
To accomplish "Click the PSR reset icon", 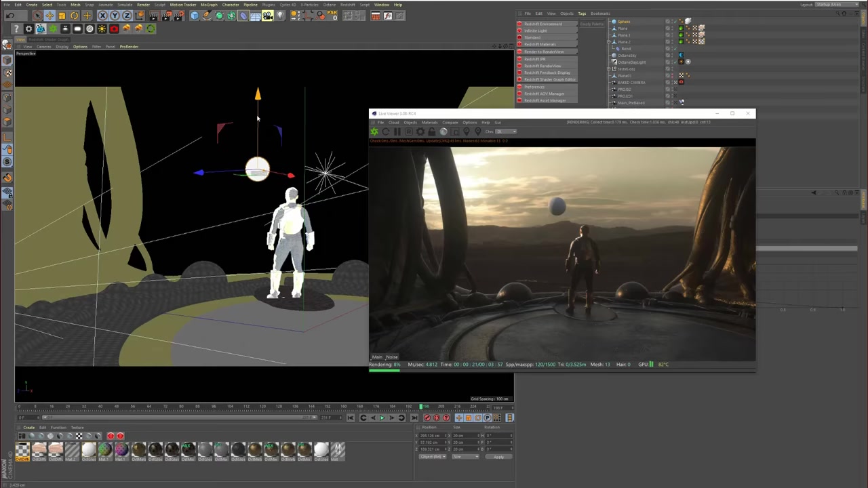I will [x=333, y=16].
